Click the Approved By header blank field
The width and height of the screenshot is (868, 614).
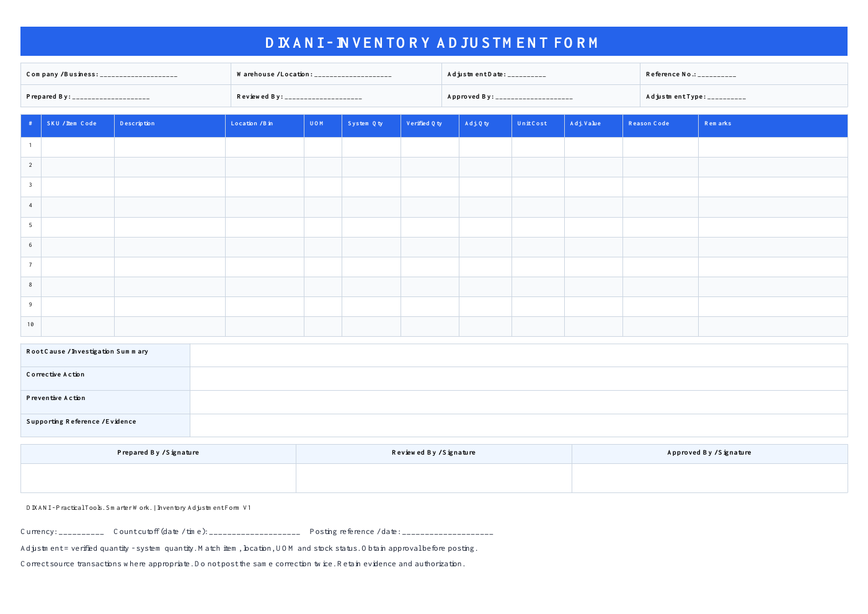[x=534, y=98]
